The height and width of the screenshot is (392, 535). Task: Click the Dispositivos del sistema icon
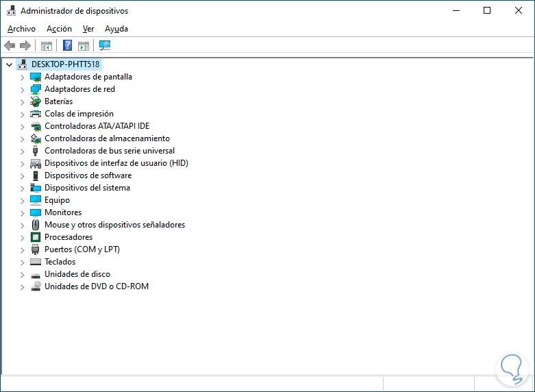pyautogui.click(x=36, y=188)
